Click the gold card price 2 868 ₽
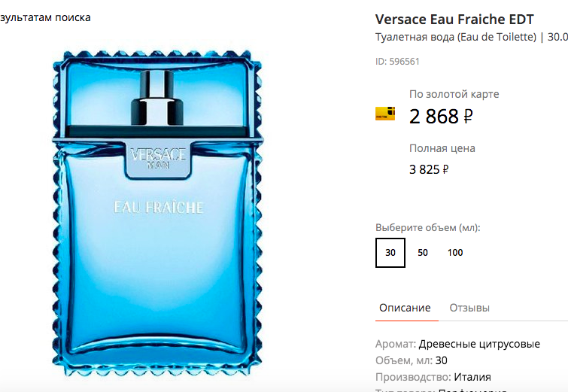The height and width of the screenshot is (392, 568). (x=441, y=117)
